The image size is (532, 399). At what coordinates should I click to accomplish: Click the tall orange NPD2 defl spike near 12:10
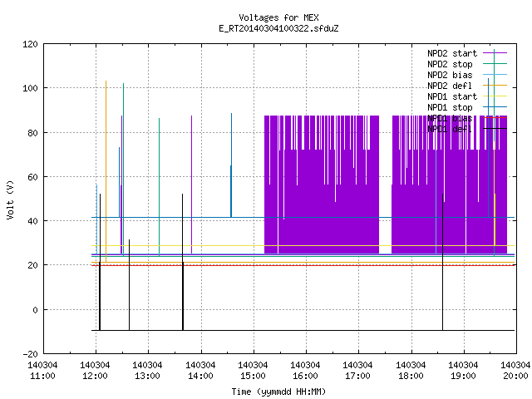coord(106,171)
